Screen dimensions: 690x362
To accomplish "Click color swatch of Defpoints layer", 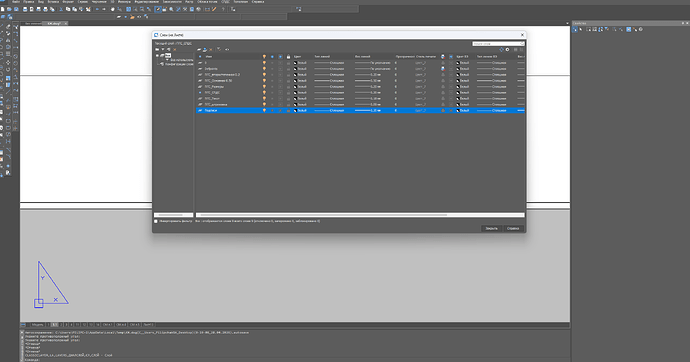I will 295,69.
